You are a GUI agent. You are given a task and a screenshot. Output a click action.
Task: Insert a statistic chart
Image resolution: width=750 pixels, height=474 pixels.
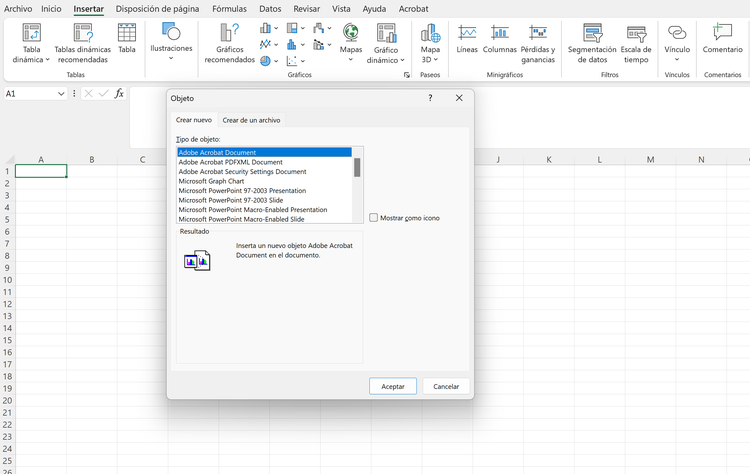[x=292, y=44]
